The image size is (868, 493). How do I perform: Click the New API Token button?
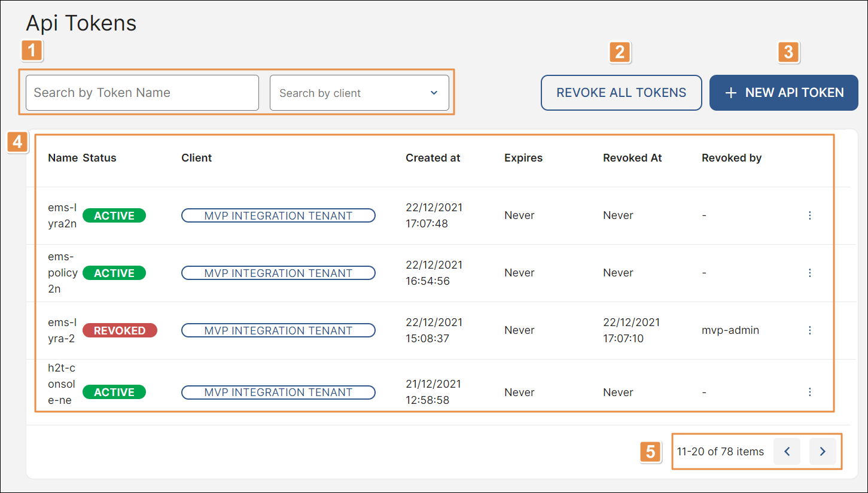784,93
